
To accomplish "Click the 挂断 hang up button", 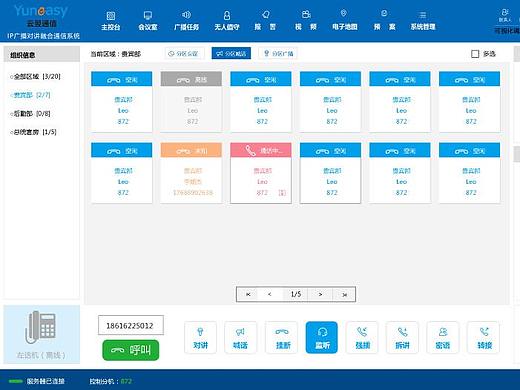I will [282, 338].
